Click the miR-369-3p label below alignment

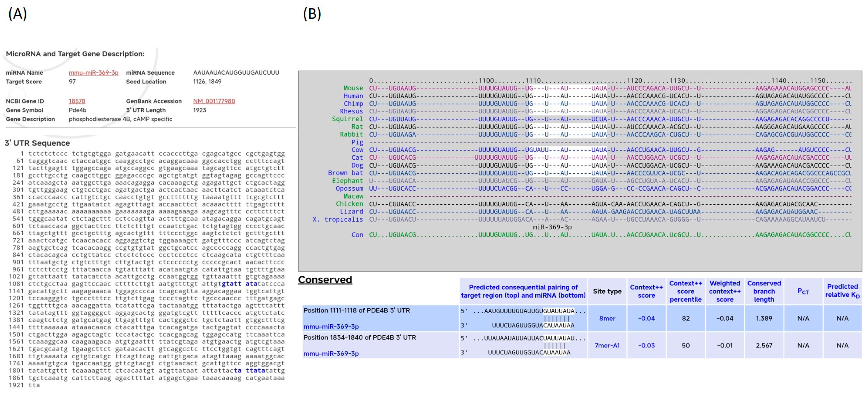(x=552, y=227)
